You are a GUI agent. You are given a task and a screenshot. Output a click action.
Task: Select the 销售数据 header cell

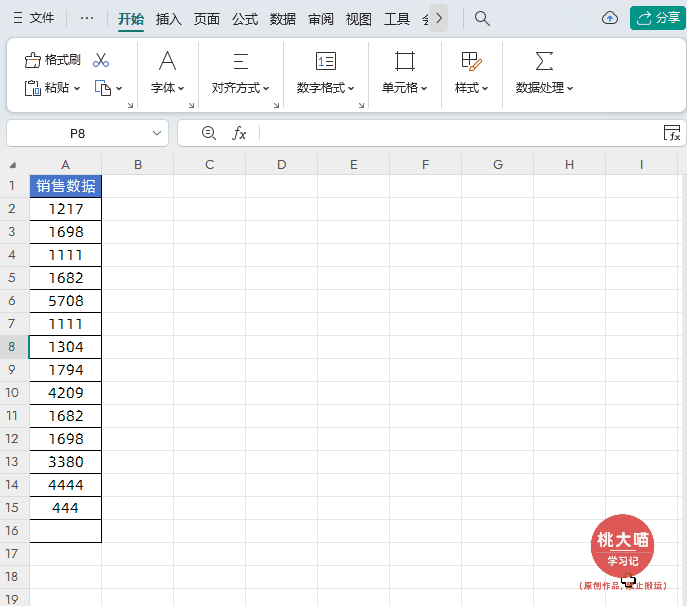click(66, 186)
